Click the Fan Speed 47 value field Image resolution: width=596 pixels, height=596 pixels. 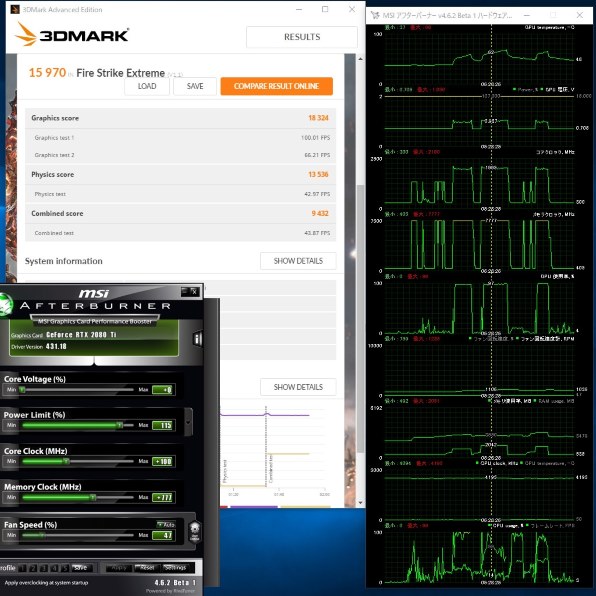pyautogui.click(x=163, y=536)
